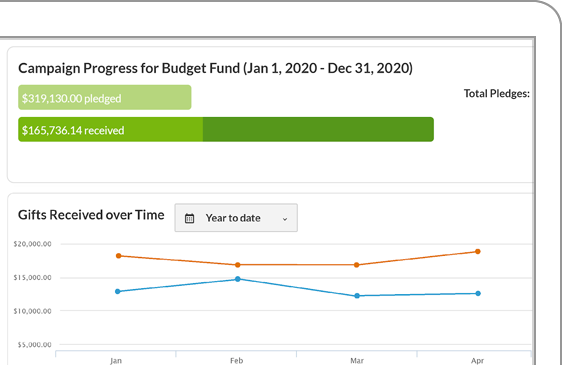Select the $319,130.00 pledged bar
This screenshot has width=562, height=365.
click(x=105, y=98)
